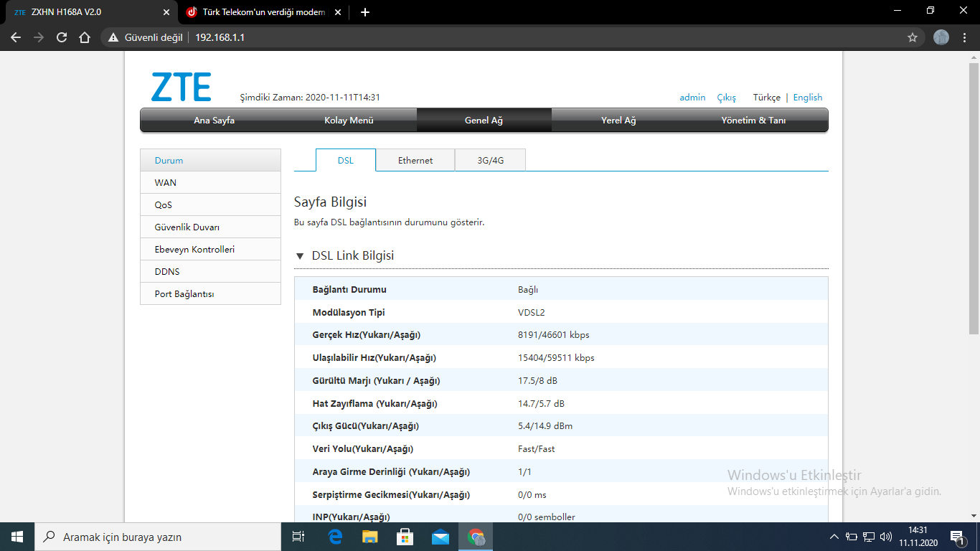The height and width of the screenshot is (551, 980).
Task: Click the 'Fast/Fast' data path value
Action: tap(537, 449)
